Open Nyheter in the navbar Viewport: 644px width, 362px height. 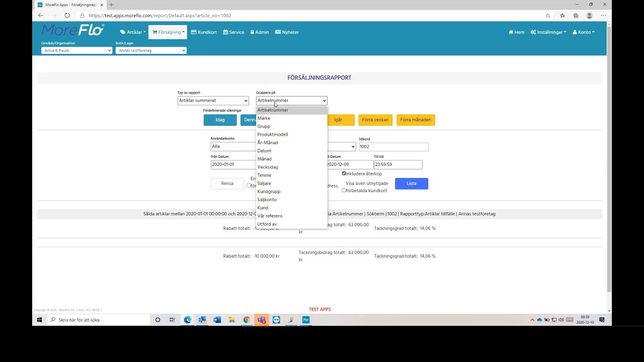pos(287,32)
